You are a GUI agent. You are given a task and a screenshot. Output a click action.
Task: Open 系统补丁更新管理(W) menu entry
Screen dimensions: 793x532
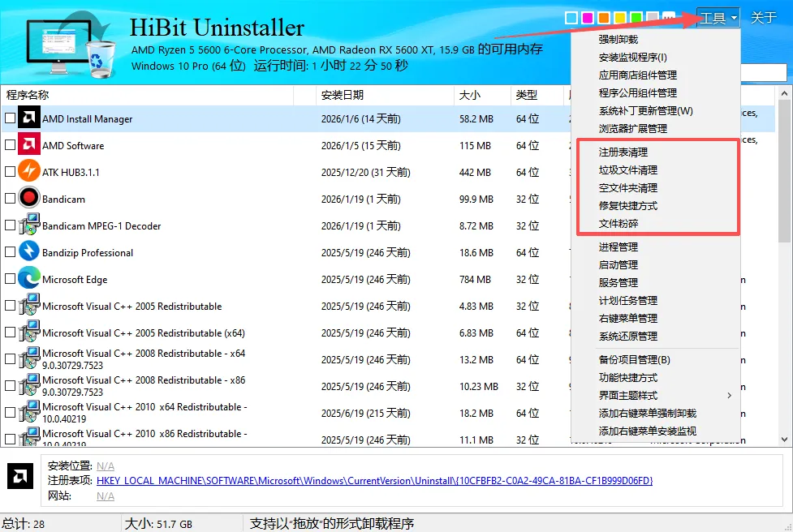pos(646,110)
